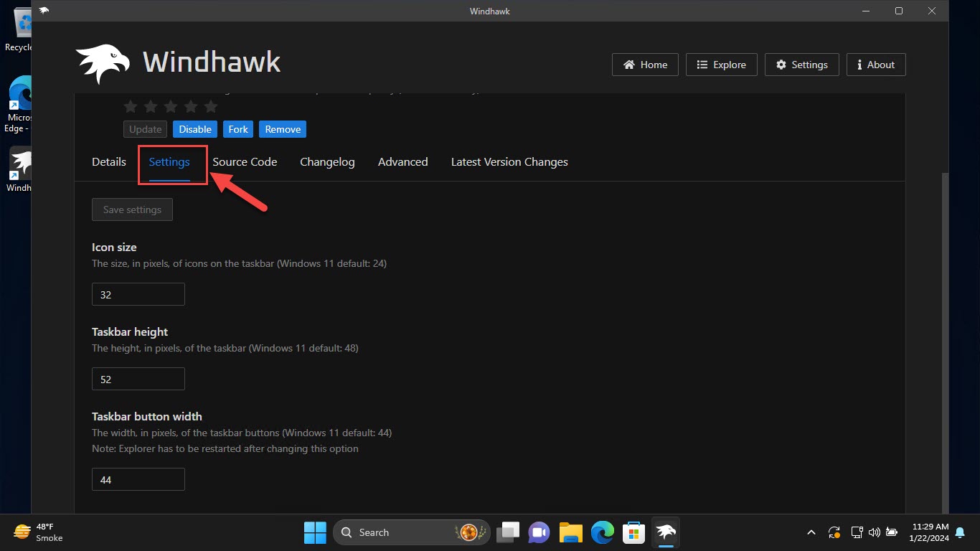This screenshot has height=551, width=980.
Task: Select the Windhawk desktop shortcut
Action: tap(19, 171)
